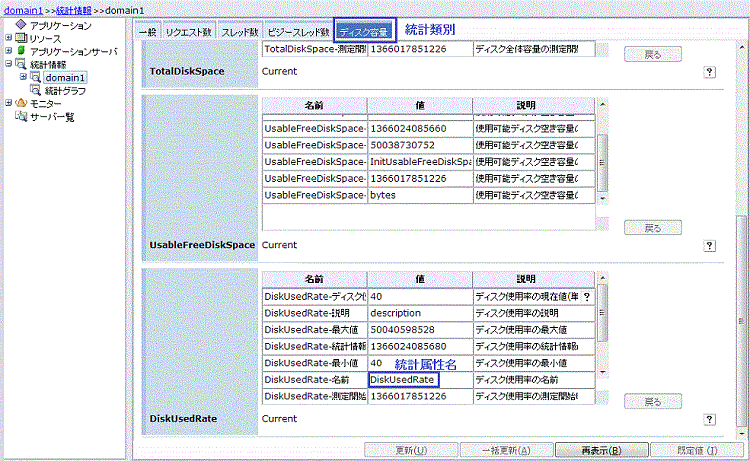Click the 統計グラフ icon in the tree
The image size is (750, 461).
[x=35, y=90]
